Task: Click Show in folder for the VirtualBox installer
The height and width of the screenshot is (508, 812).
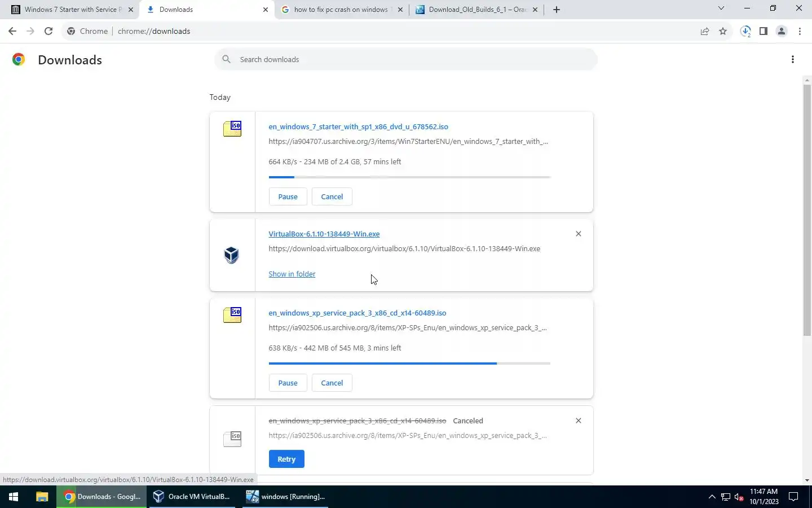Action: pyautogui.click(x=292, y=274)
